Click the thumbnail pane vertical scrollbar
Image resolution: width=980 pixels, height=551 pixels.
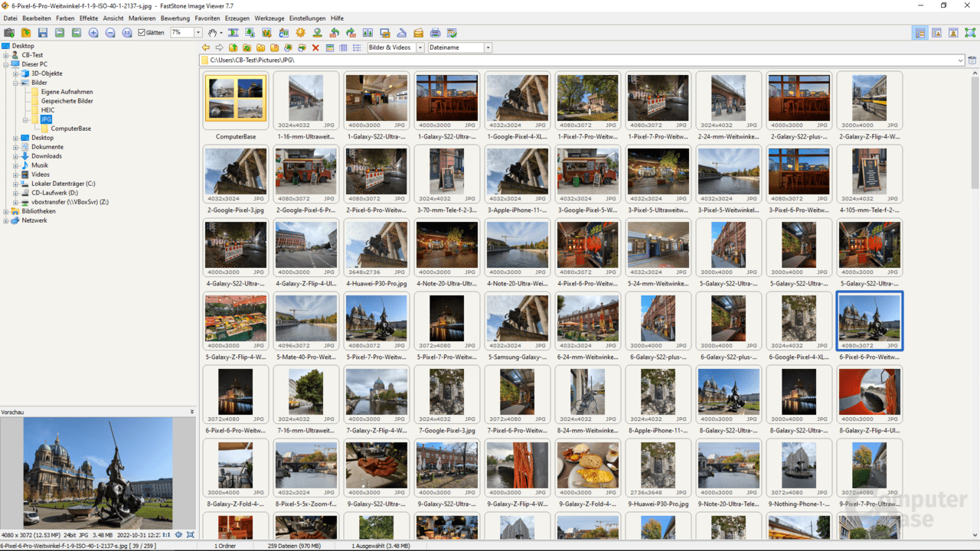coord(975,304)
